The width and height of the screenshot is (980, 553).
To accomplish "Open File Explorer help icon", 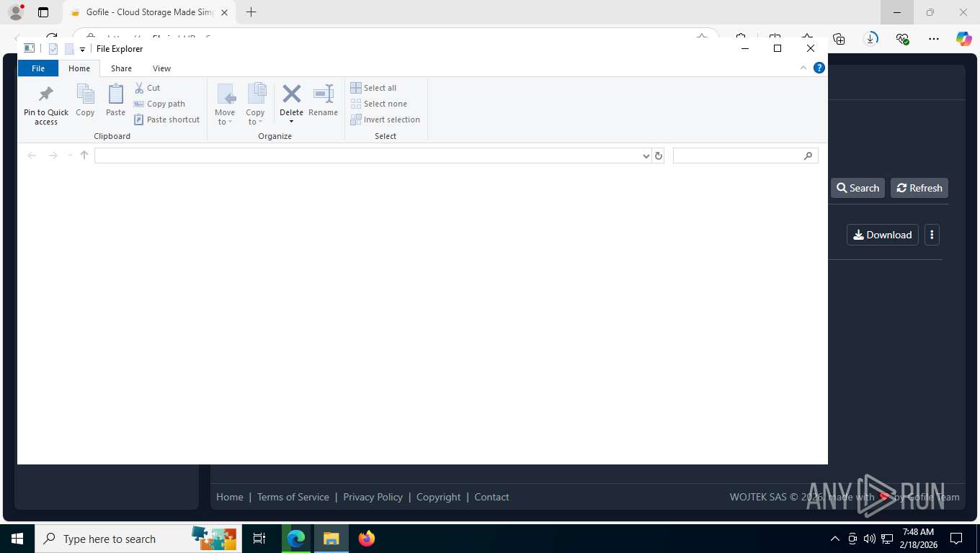I will 819,68.
